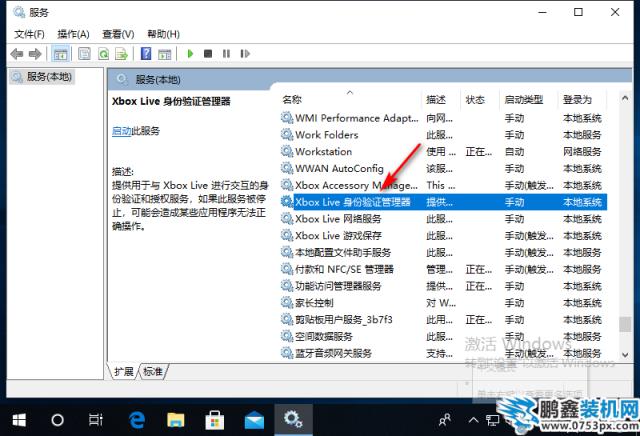Screen dimensions: 640x436
Task: Open the Properties toolbar icon
Action: pos(84,54)
